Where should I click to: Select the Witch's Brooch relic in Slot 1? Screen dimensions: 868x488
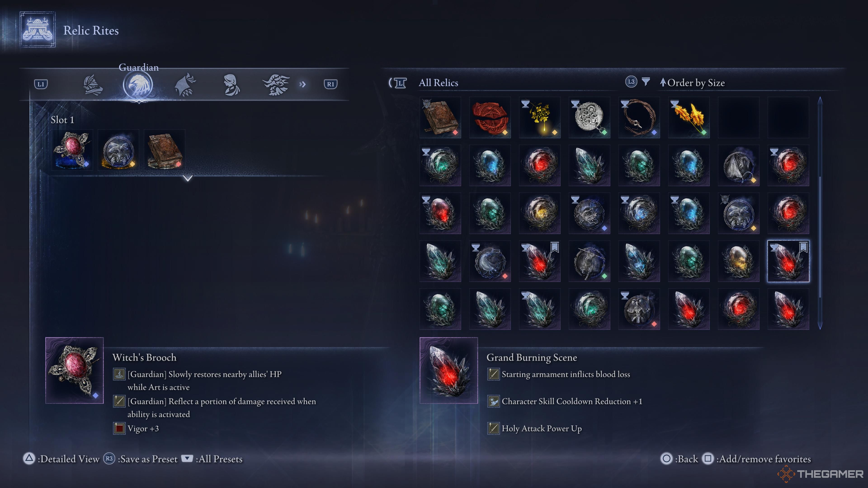pos(72,150)
